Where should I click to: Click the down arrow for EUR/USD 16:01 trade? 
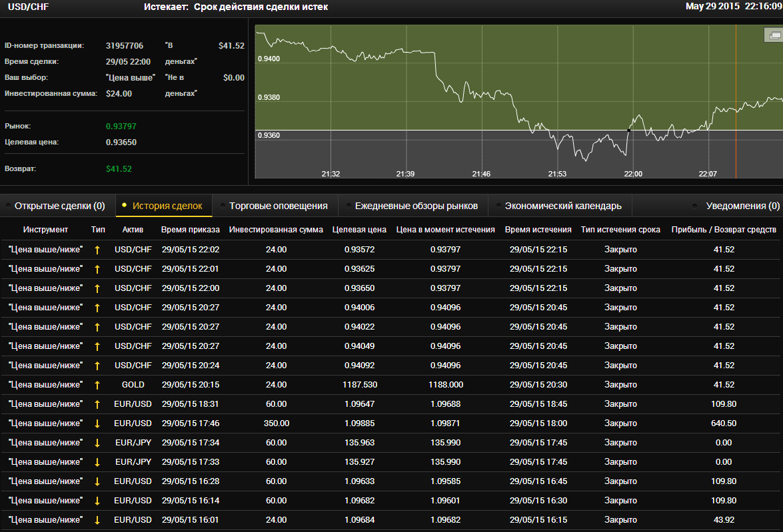[97, 520]
